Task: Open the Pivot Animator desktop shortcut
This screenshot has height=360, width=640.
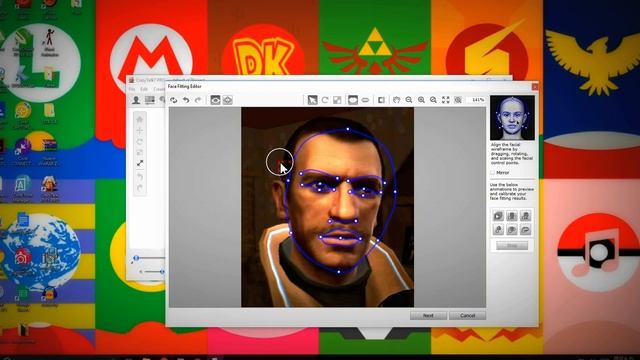Action: click(49, 42)
